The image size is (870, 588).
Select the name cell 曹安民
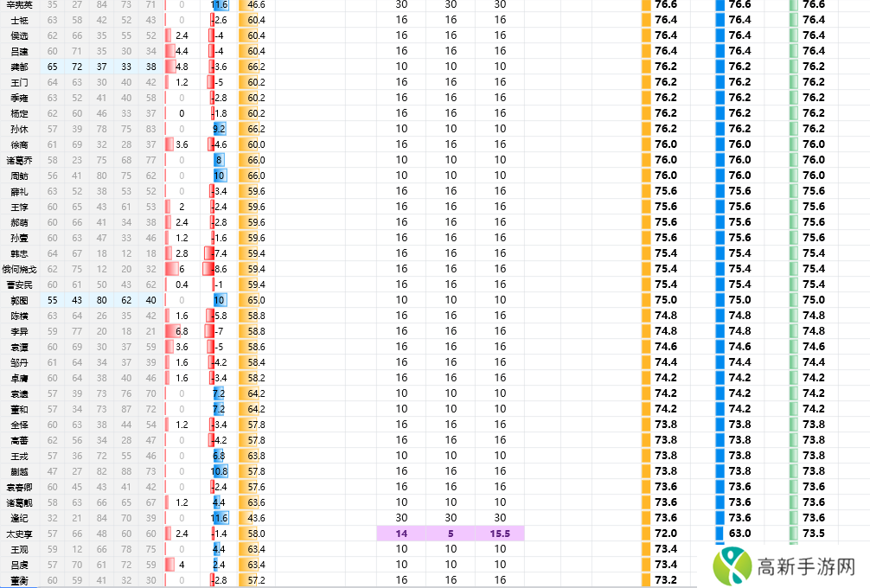tap(19, 284)
